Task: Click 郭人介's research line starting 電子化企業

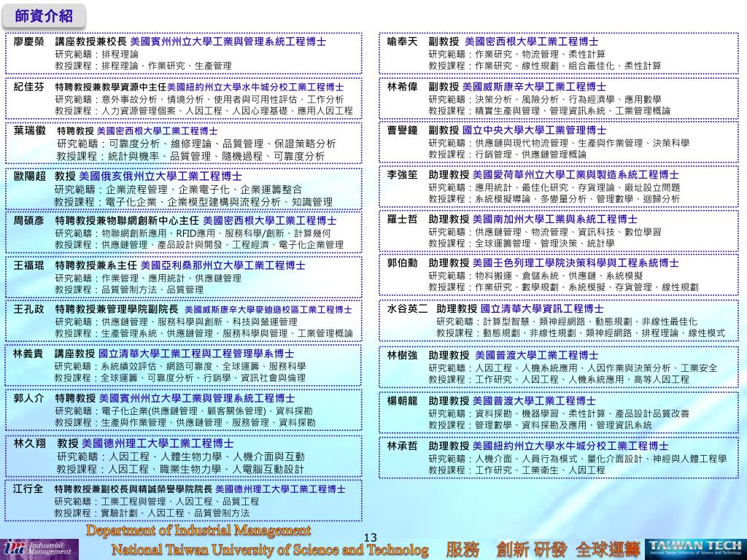Action: tap(184, 411)
